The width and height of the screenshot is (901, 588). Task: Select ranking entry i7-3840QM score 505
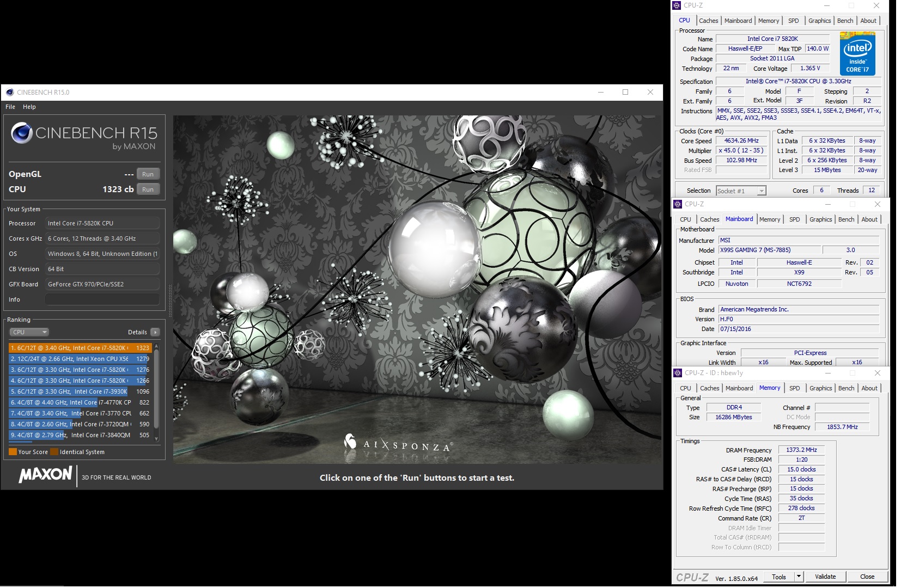point(80,435)
